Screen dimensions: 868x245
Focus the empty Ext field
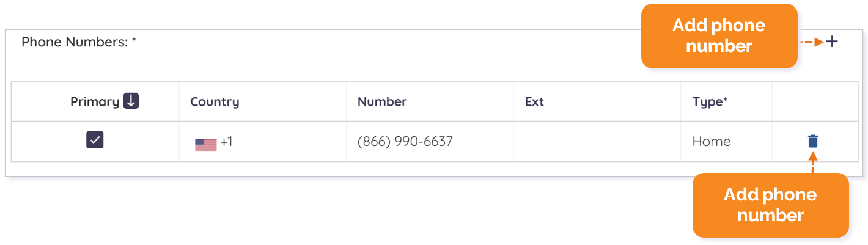(x=597, y=142)
